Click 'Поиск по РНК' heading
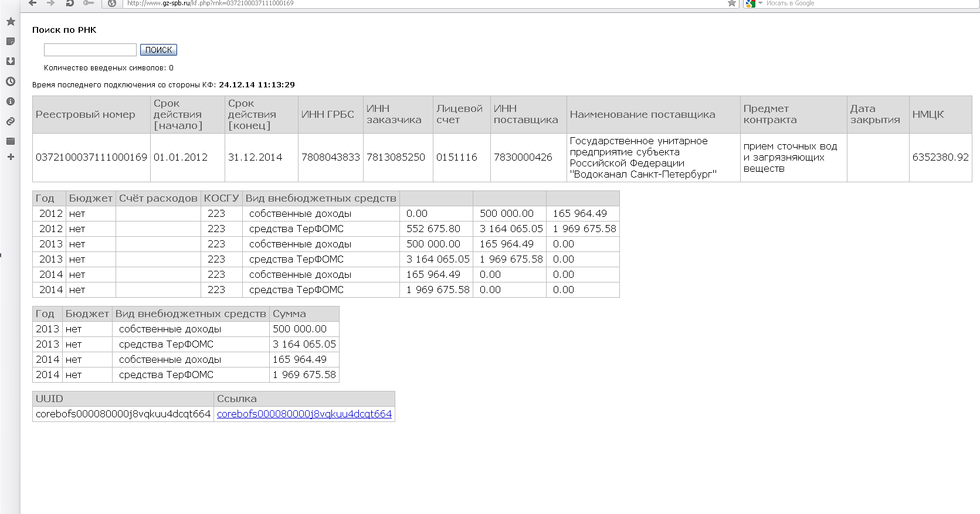980x514 pixels. click(x=65, y=30)
